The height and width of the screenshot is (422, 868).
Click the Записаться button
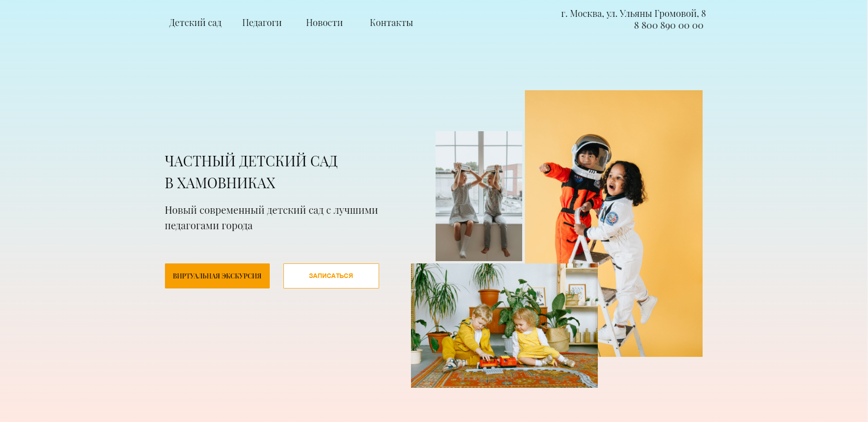coord(331,276)
